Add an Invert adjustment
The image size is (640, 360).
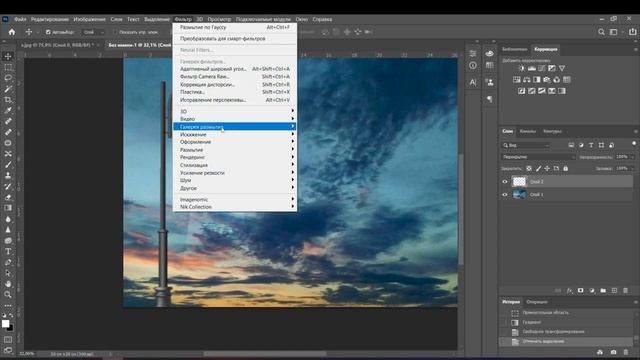(522, 91)
